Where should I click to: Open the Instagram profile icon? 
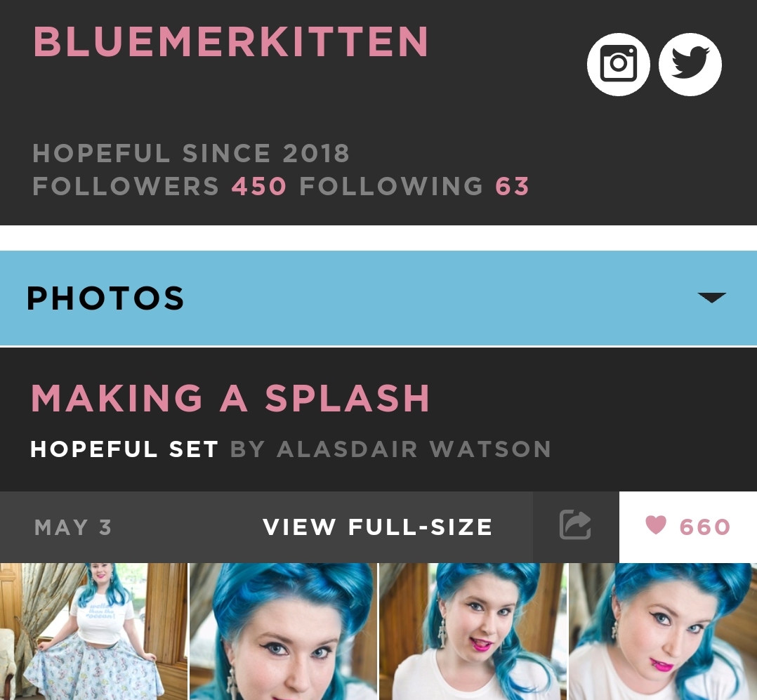(x=618, y=64)
